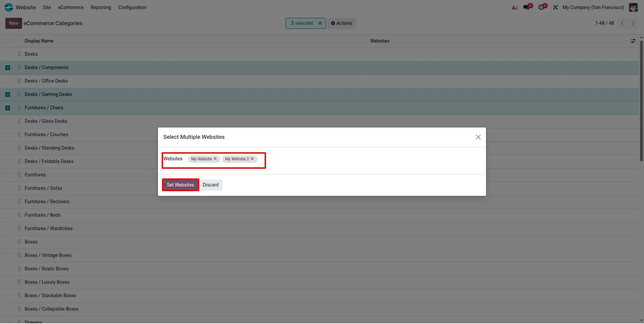Viewport: 644px width, 324px height.
Task: Click the vertical scrollbar thumb
Action: point(641,101)
